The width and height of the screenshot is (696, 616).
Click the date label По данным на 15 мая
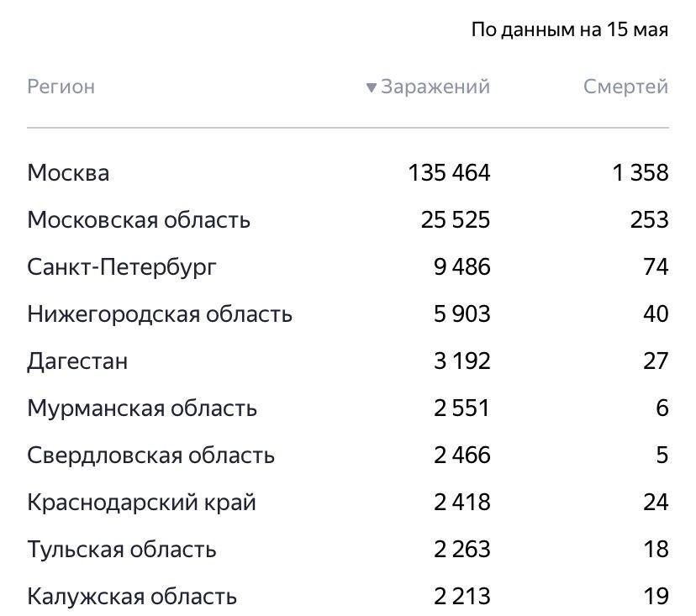pyautogui.click(x=569, y=30)
